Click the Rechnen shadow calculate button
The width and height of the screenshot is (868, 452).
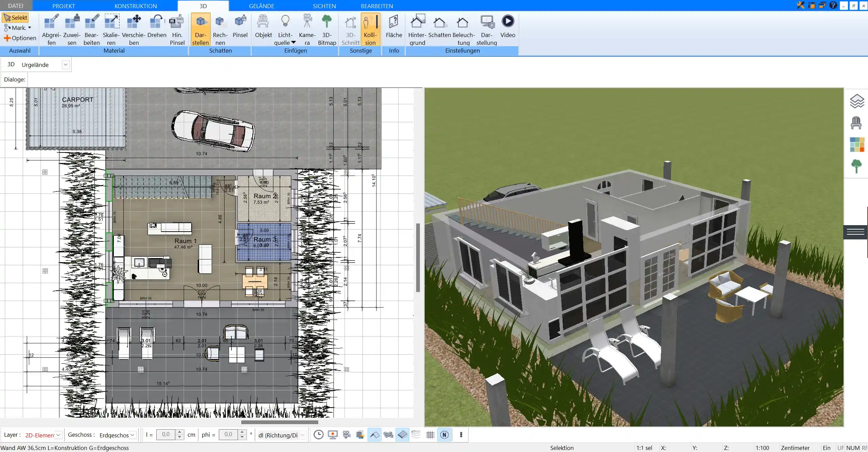tap(220, 30)
